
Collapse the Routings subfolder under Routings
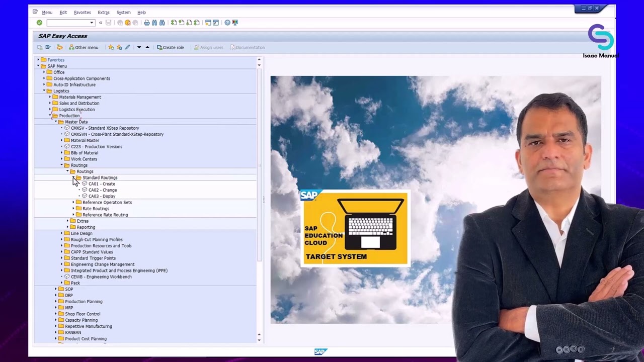point(67,171)
